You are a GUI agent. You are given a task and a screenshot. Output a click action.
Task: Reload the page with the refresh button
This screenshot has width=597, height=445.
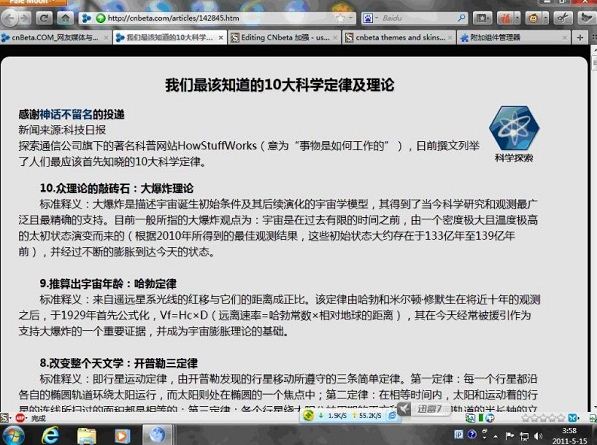(x=44, y=18)
